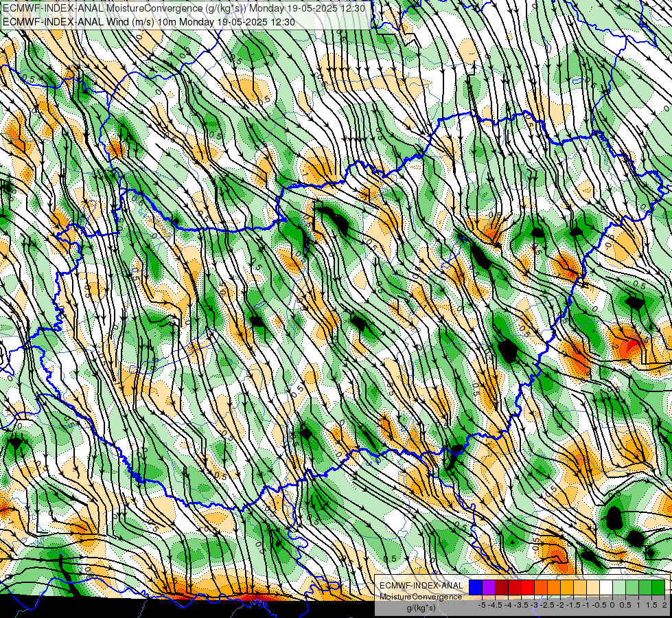The width and height of the screenshot is (672, 618).
Task: Click the bright red swatch between -3.5 and -3
Action: (528, 587)
